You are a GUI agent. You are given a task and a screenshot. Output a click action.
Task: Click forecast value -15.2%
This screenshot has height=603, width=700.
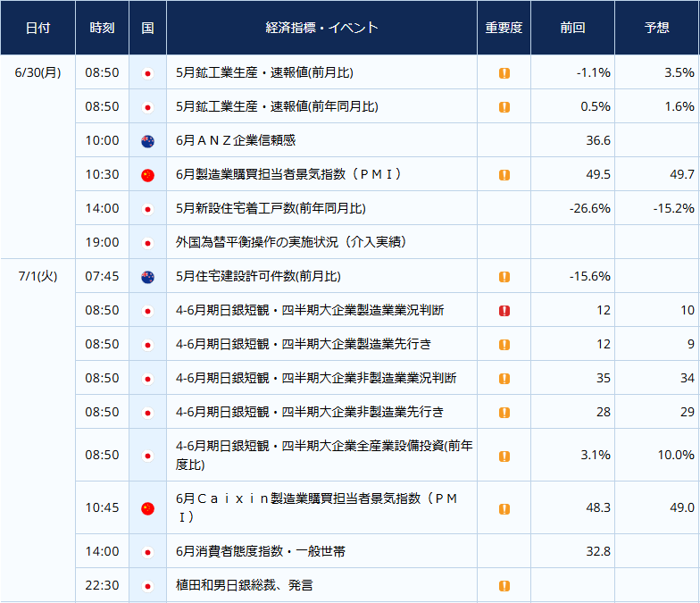673,208
